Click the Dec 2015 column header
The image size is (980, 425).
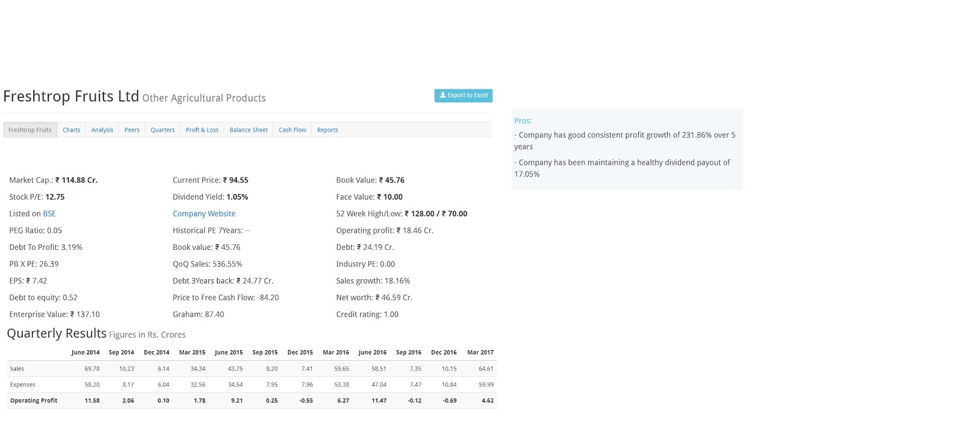pyautogui.click(x=300, y=353)
